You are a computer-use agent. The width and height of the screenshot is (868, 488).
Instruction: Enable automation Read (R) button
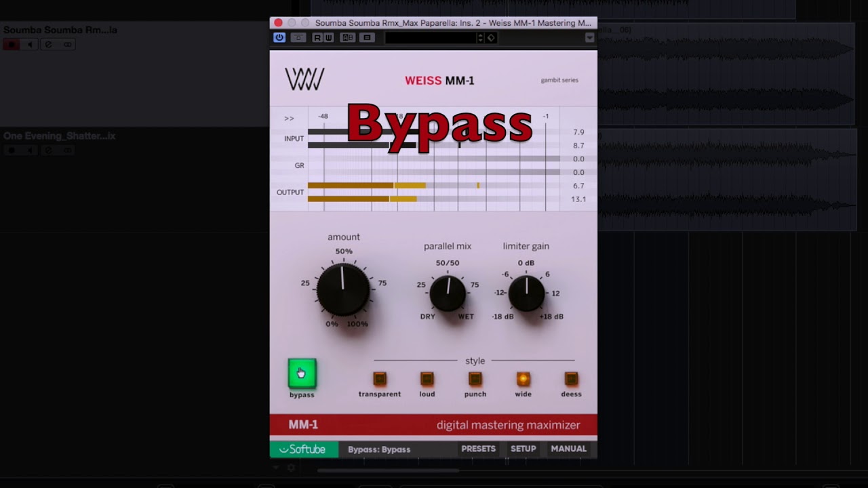click(317, 38)
